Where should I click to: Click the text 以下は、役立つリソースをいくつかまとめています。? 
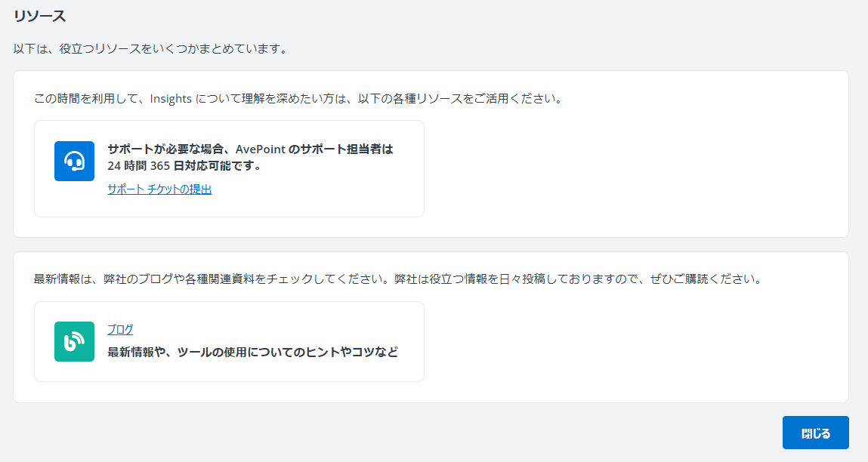(150, 48)
